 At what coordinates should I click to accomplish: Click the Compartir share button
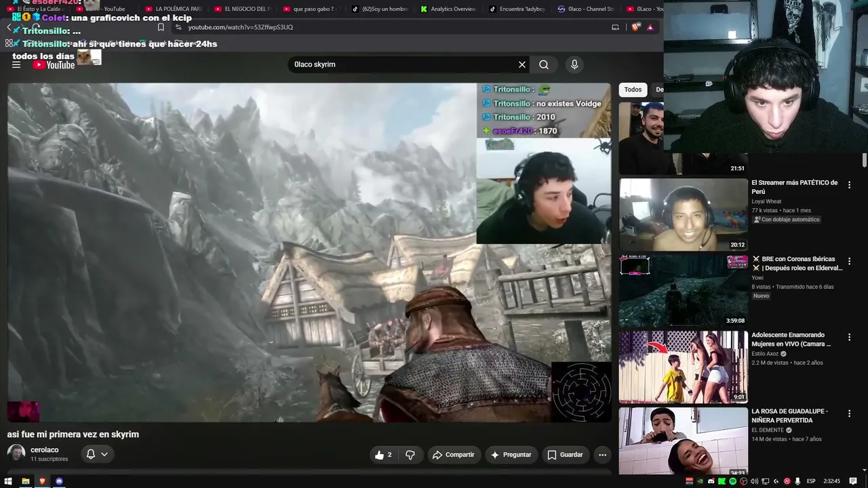454,455
